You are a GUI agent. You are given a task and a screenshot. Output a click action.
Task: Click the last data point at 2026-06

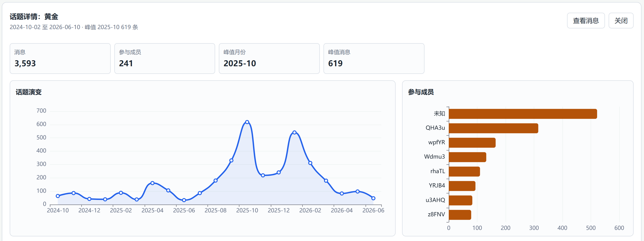(373, 198)
